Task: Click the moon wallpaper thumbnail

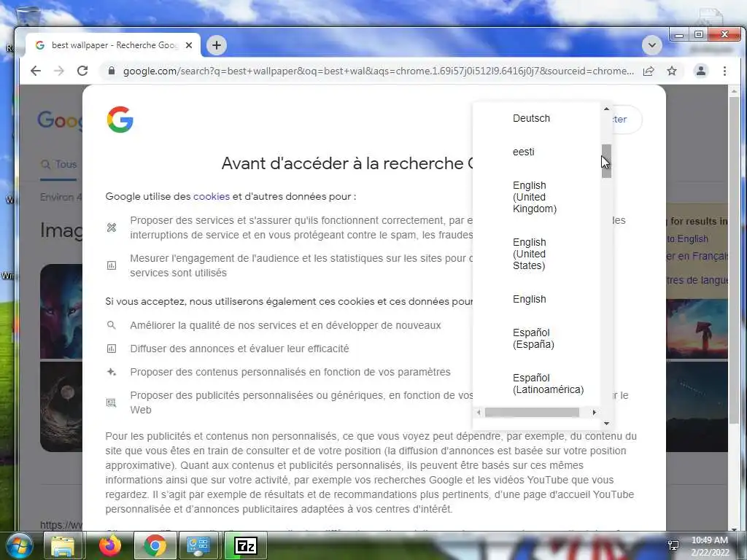Action: [61, 407]
